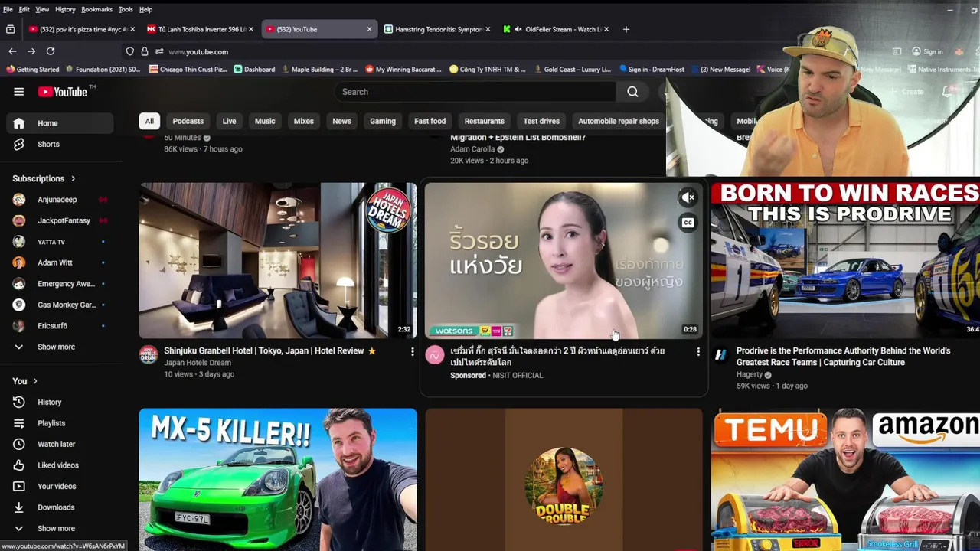Select the Test drives filter chip
The image size is (980, 551).
[541, 121]
